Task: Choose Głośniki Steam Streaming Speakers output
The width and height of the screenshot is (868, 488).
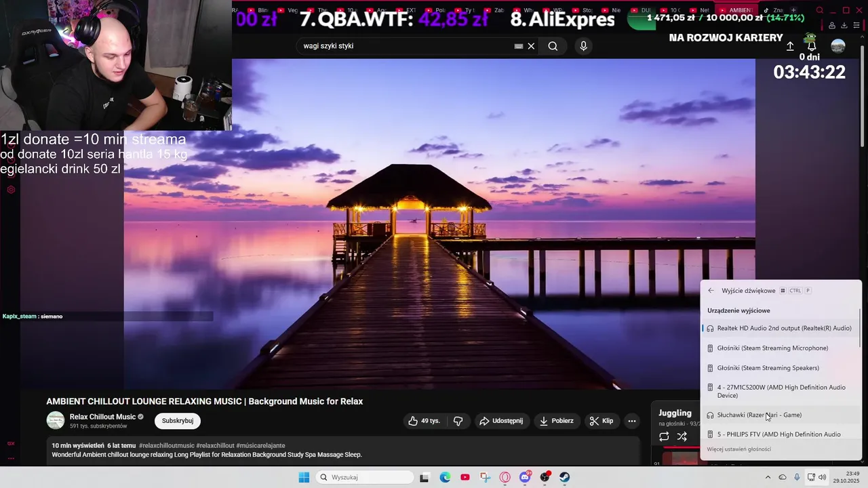Action: pyautogui.click(x=781, y=368)
